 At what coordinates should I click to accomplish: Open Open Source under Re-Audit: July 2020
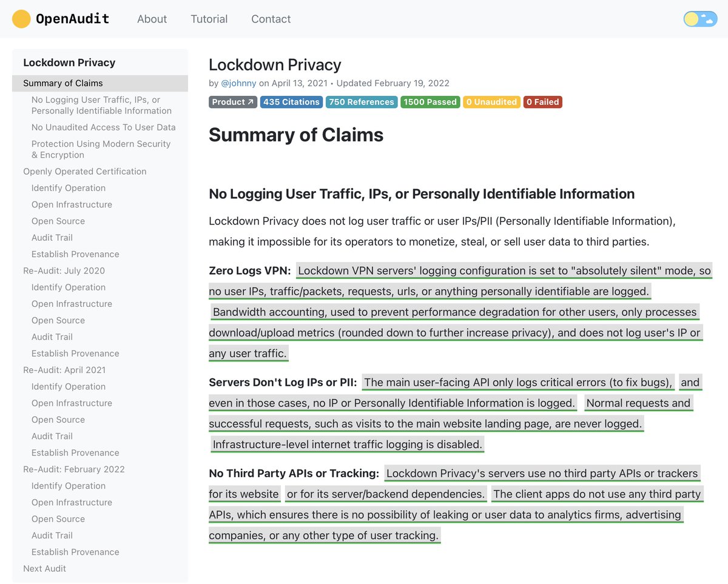(58, 320)
